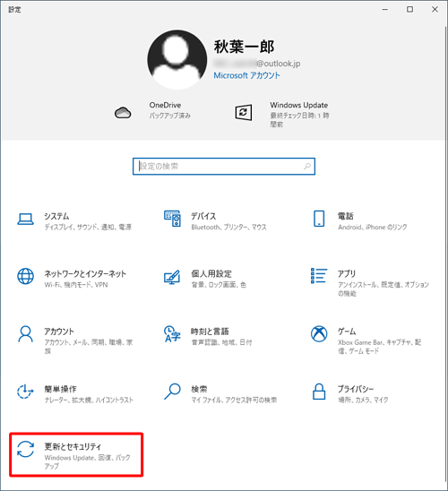Click 'Xbox Game Bar' description text
Viewport: 448px width, 491px height.
pos(361,342)
